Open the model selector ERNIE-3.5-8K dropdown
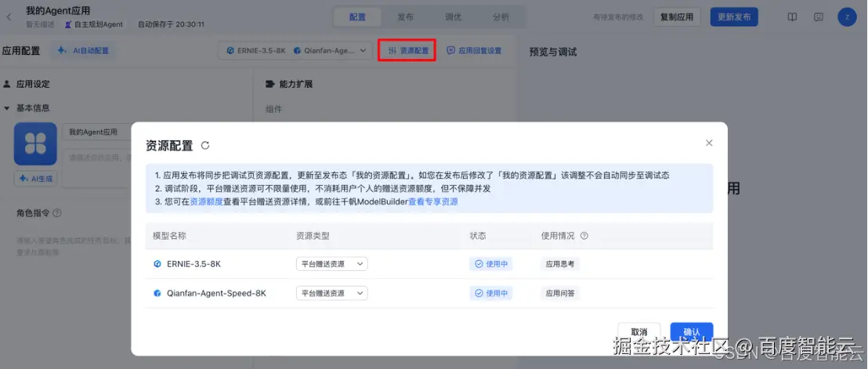The width and height of the screenshot is (868, 369). tap(295, 50)
